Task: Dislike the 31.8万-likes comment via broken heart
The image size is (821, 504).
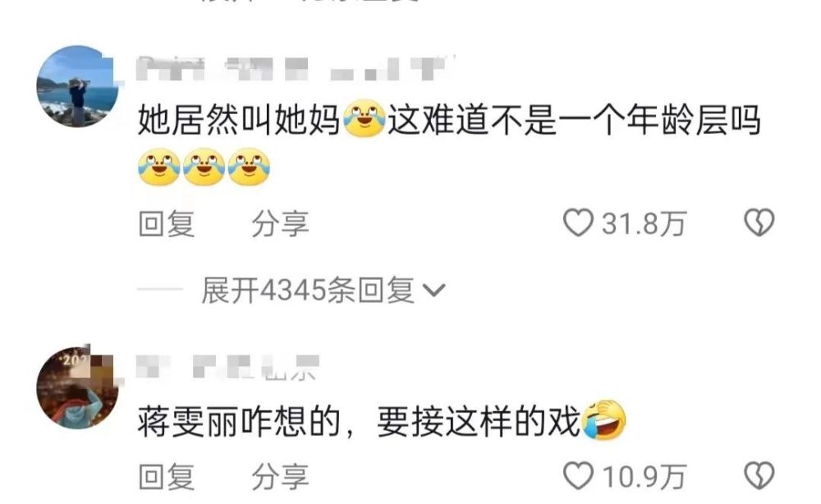Action: tap(759, 222)
